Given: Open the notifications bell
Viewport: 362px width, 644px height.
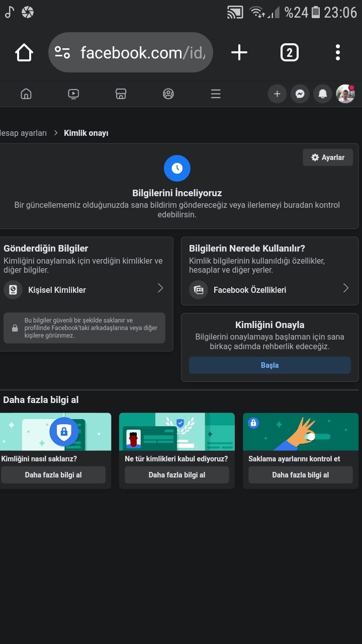Looking at the screenshot, I should 323,94.
